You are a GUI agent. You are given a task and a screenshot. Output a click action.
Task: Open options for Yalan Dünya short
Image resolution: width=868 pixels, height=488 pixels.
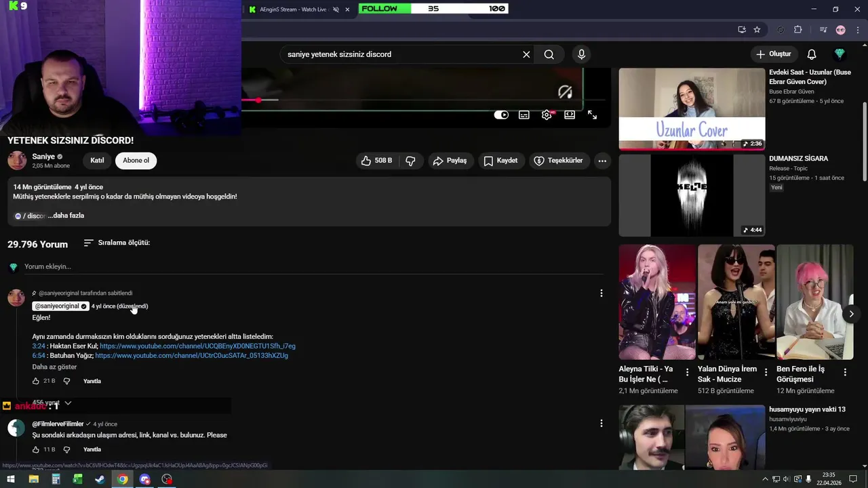pos(766,372)
